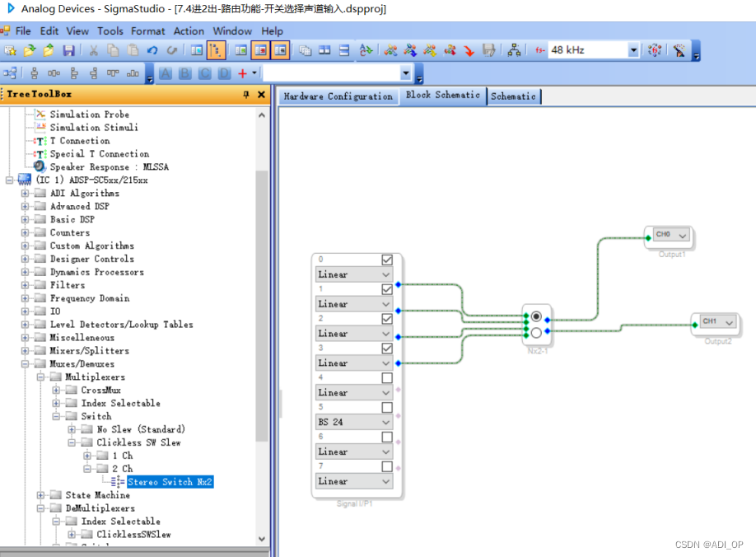Screen dimensions: 756x557
Task: Expand the CrossMux folder
Action: (x=56, y=390)
